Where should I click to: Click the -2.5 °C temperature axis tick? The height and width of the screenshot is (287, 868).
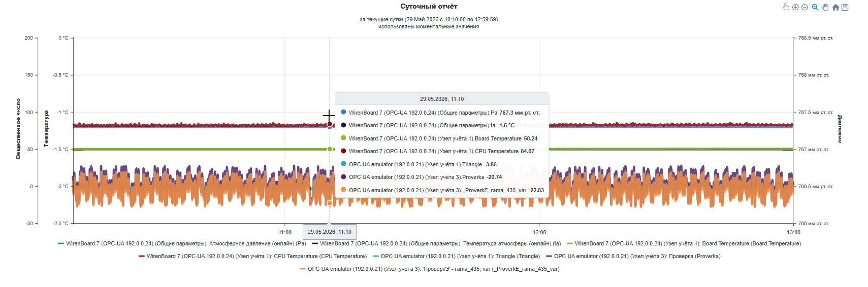point(60,224)
